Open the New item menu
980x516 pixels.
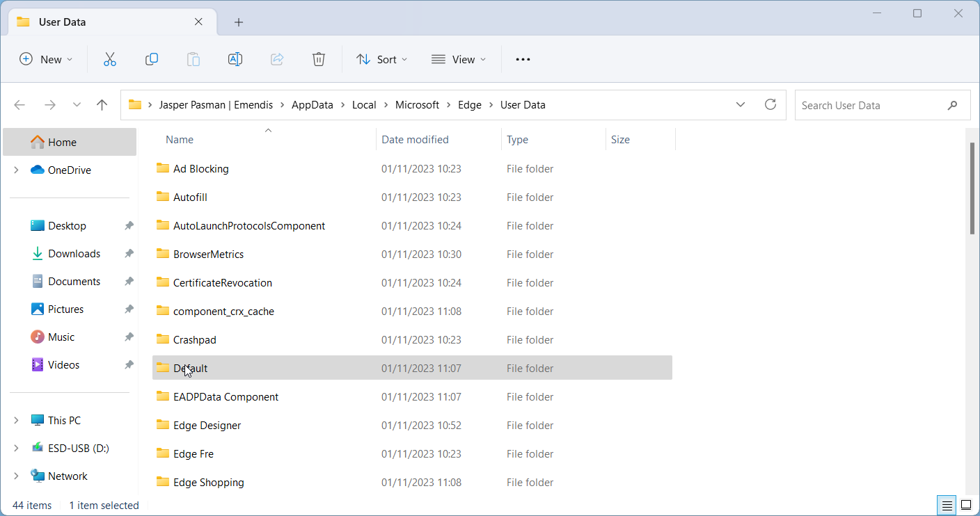tap(46, 60)
